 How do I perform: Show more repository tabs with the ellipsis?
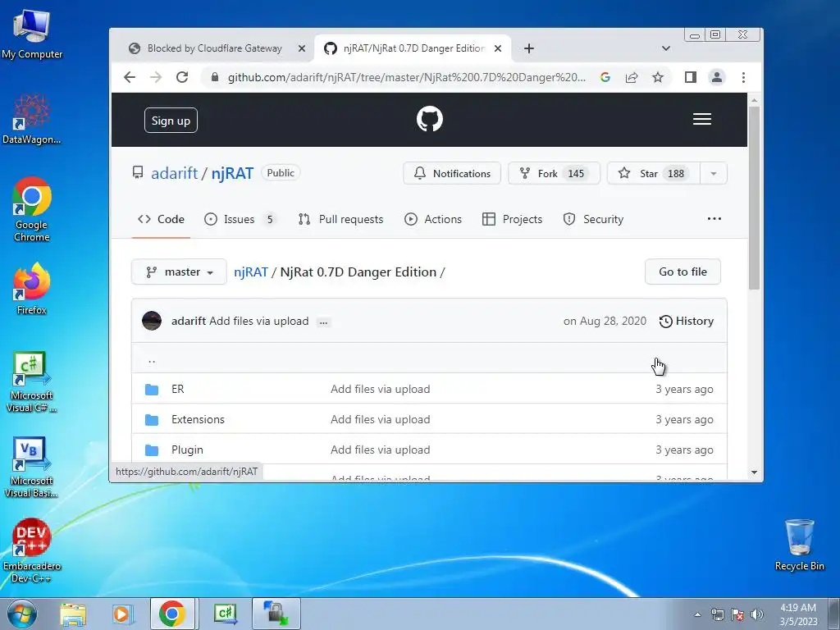pos(714,219)
